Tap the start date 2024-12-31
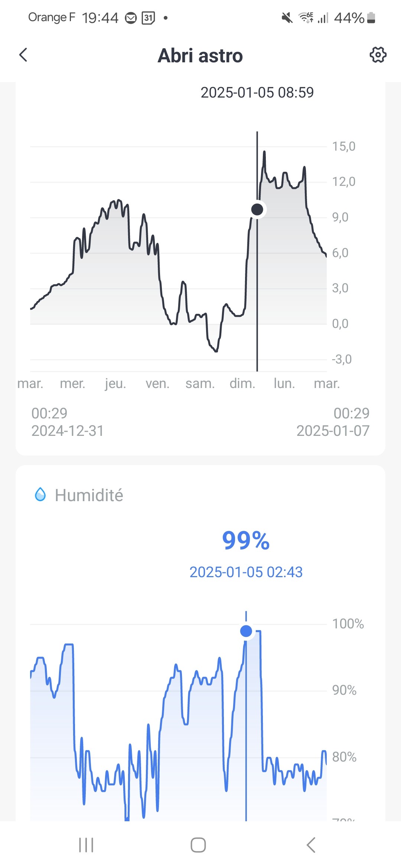The height and width of the screenshot is (868, 401). [x=67, y=431]
